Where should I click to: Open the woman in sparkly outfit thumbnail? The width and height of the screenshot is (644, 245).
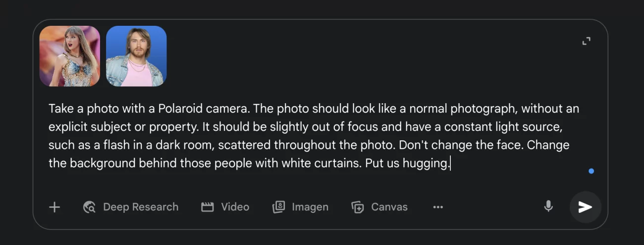[70, 56]
